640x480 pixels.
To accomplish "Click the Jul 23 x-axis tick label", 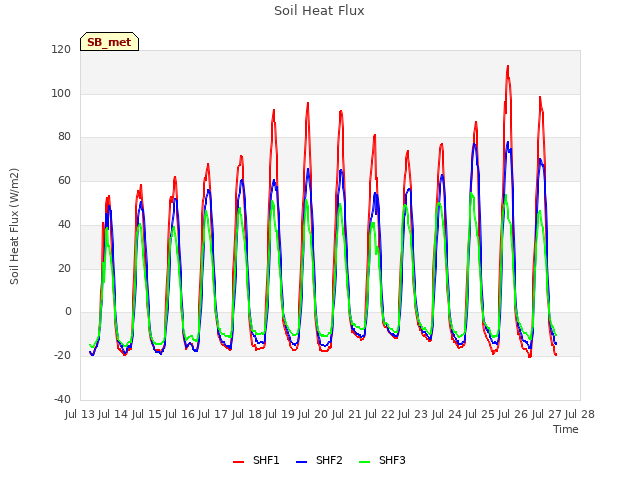I will (413, 414).
